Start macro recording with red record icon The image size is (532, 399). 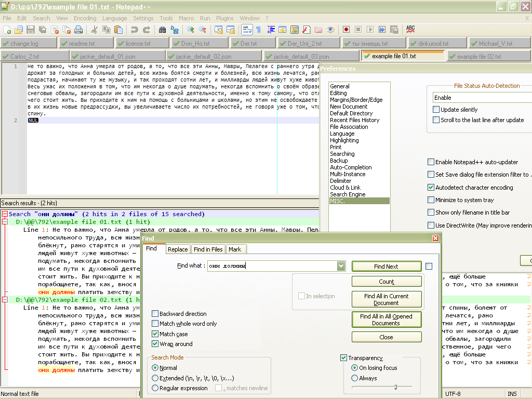coord(346,30)
